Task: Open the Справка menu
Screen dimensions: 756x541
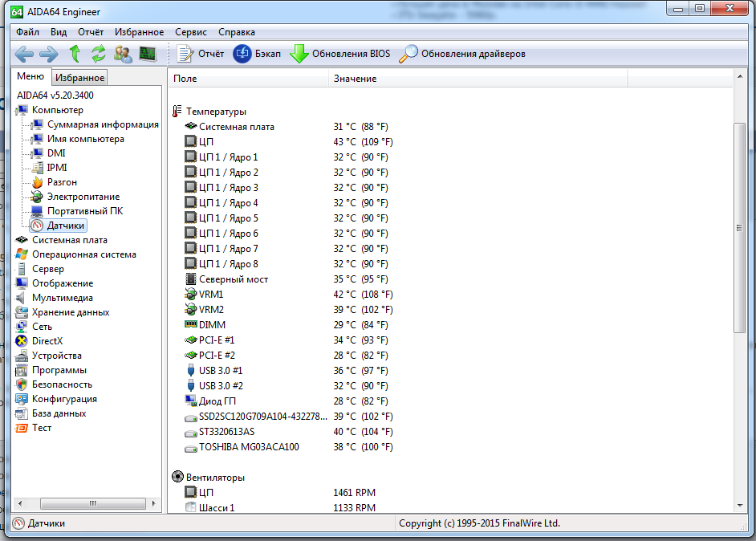Action: click(237, 32)
